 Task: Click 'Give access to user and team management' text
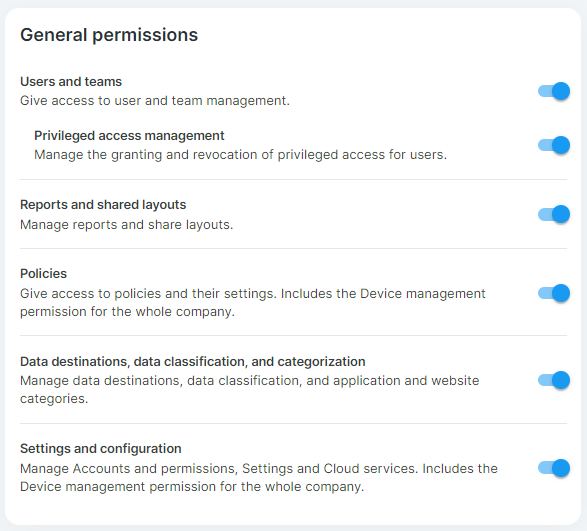[x=155, y=101]
